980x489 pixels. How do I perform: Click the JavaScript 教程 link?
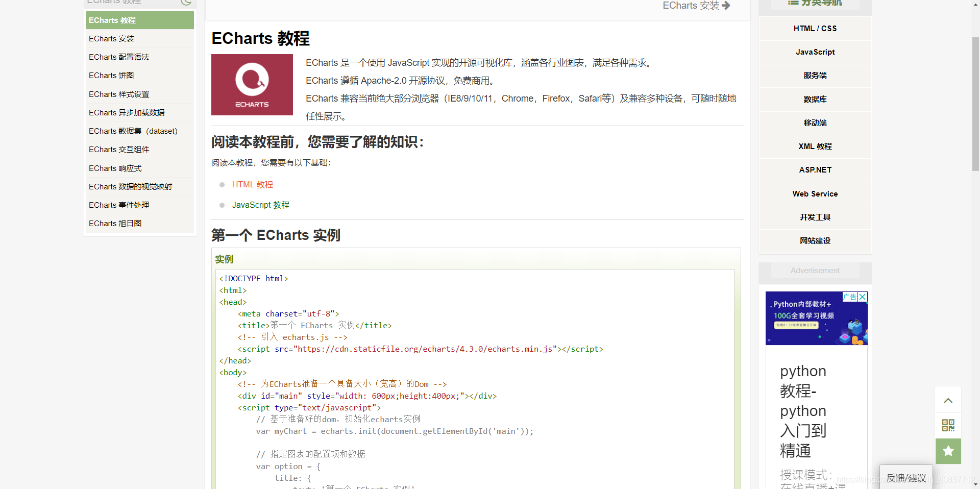[x=261, y=205]
